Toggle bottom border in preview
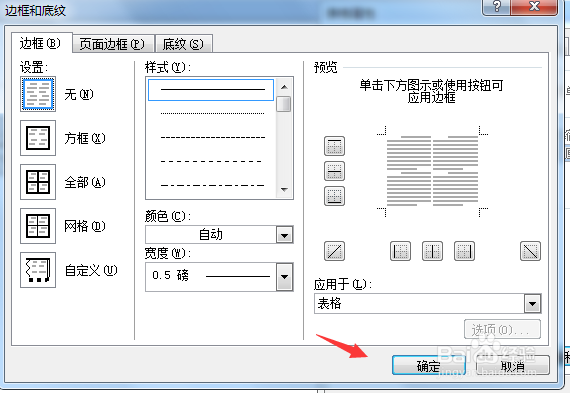The height and width of the screenshot is (393, 570). [334, 196]
